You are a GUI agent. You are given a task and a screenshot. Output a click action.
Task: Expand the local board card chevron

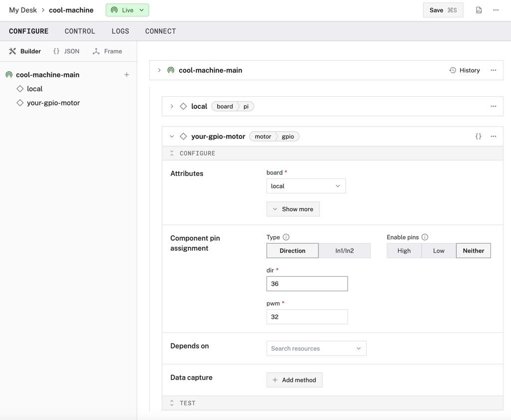click(x=172, y=106)
